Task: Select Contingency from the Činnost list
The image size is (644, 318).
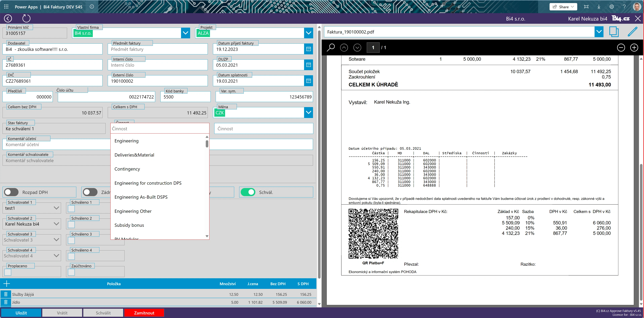Action: click(127, 169)
